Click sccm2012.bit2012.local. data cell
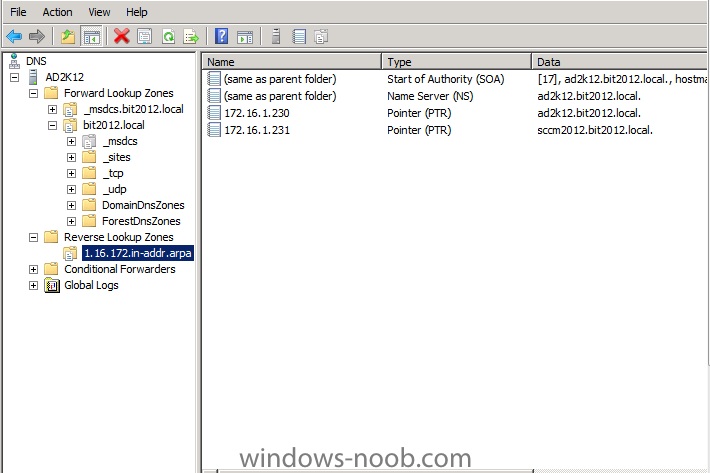This screenshot has width=710, height=473. point(595,130)
